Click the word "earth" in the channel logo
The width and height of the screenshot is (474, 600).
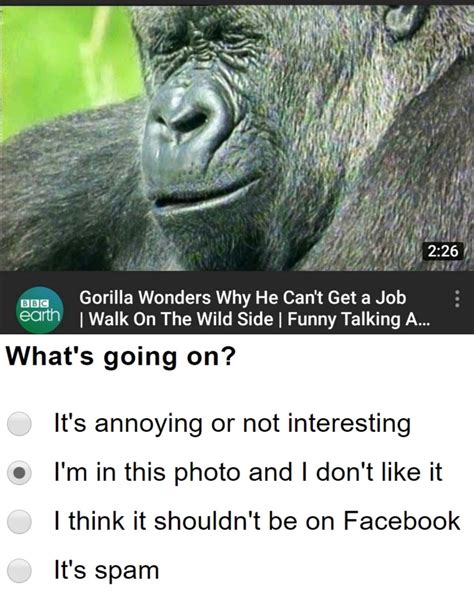coord(39,316)
